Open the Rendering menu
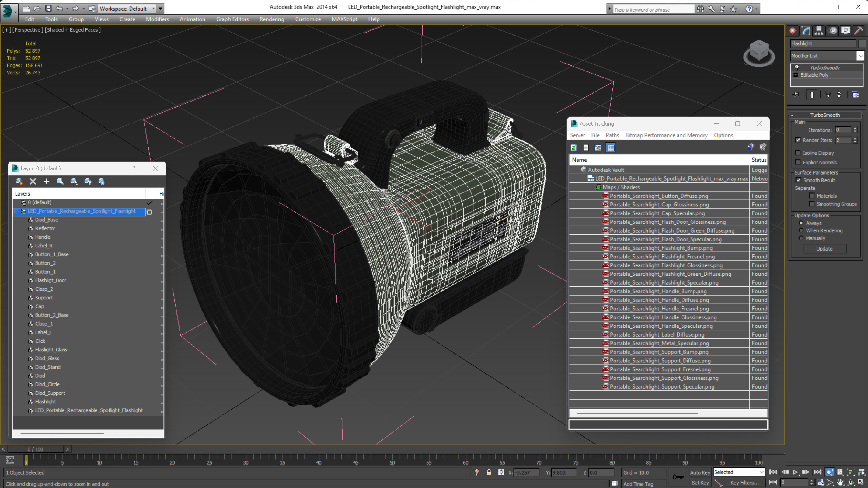The width and height of the screenshot is (868, 488). (272, 19)
